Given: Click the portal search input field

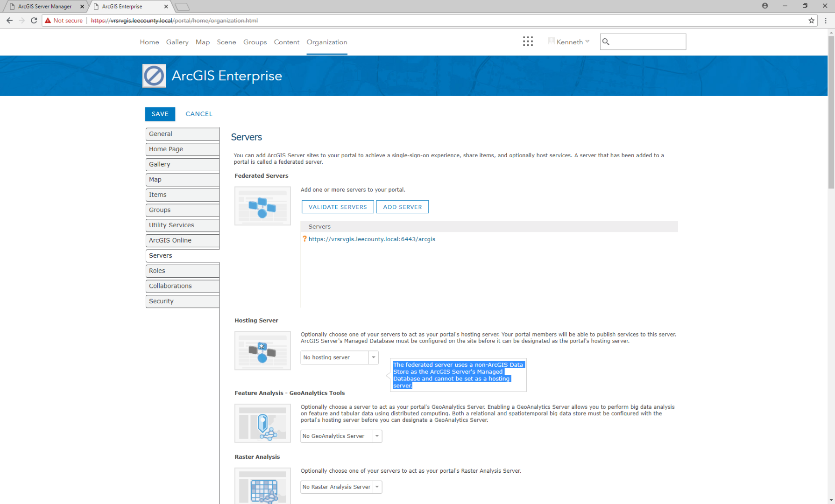Looking at the screenshot, I should (643, 42).
